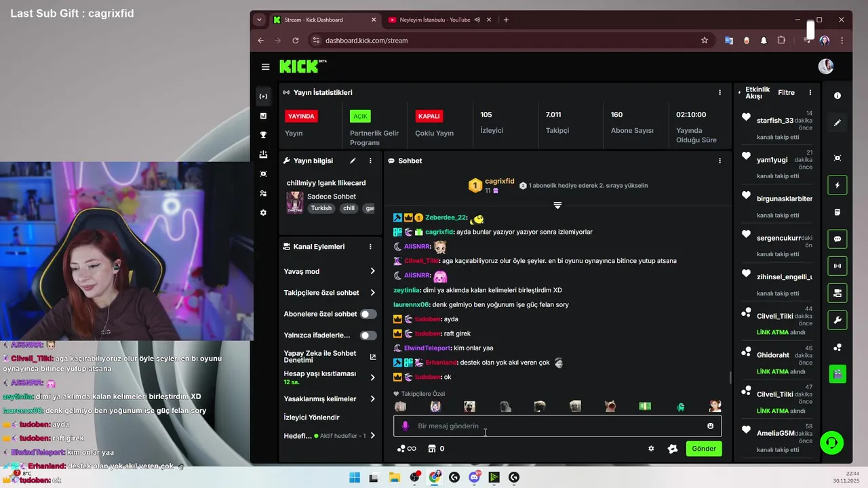
Task: Expand Hedefler active goals row
Action: coord(330,435)
